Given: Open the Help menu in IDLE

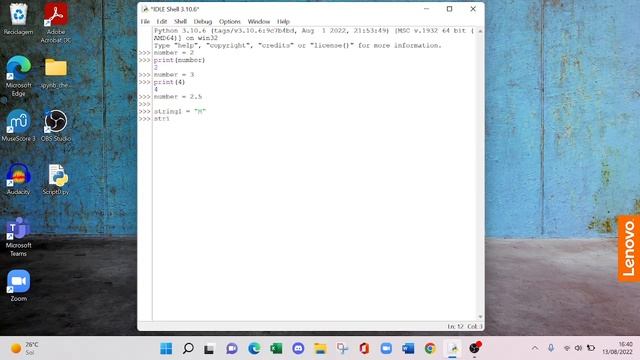Looking at the screenshot, I should (283, 21).
